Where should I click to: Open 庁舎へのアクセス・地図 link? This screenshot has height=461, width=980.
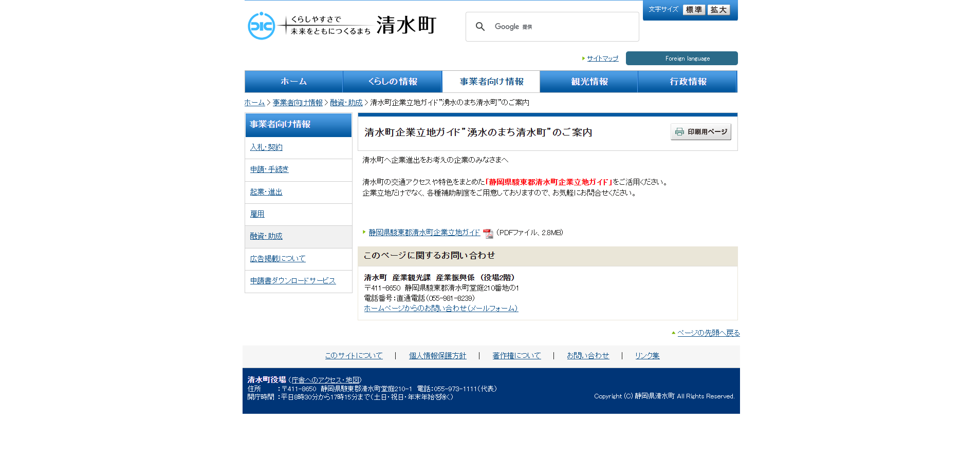(325, 380)
